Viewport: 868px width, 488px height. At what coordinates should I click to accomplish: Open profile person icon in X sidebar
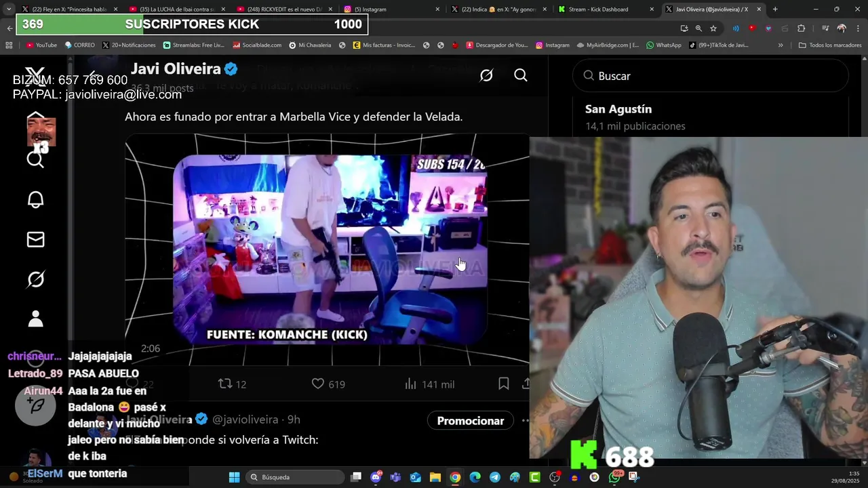click(x=35, y=319)
